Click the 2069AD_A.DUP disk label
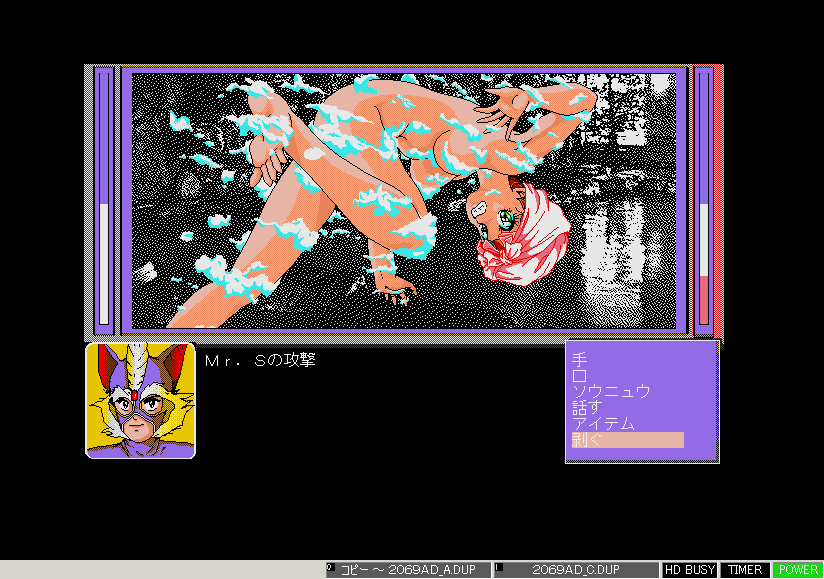824x579 pixels. [x=412, y=570]
